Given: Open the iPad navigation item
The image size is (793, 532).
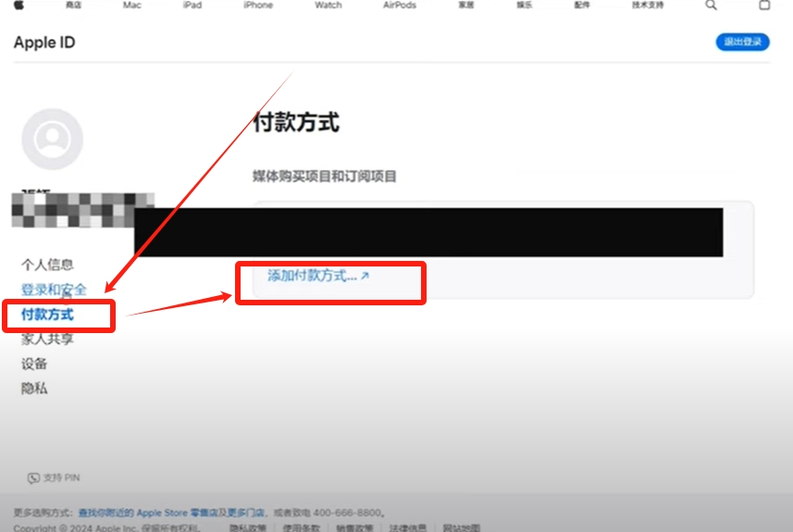Looking at the screenshot, I should (192, 5).
